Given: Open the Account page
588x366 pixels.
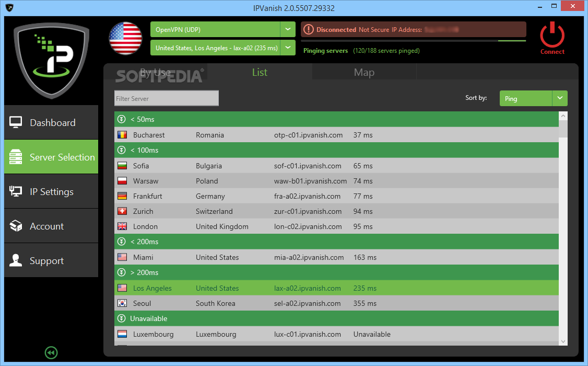Looking at the screenshot, I should 51,226.
